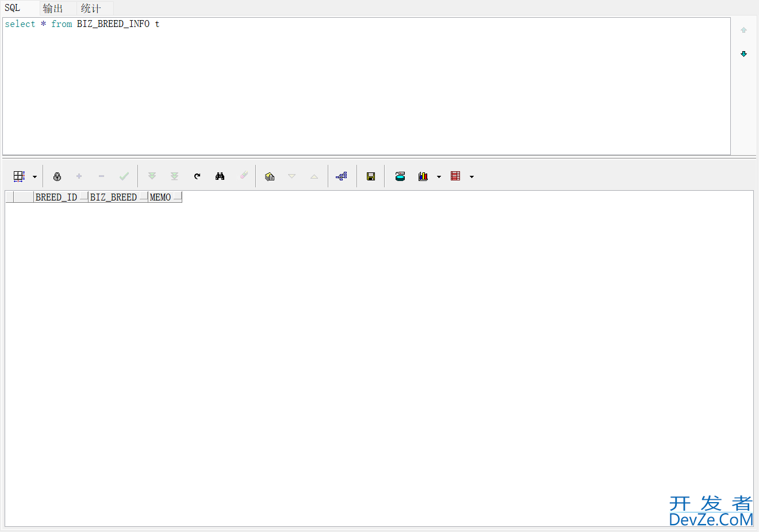The image size is (759, 532).
Task: Click the lock edit data icon
Action: tap(57, 176)
